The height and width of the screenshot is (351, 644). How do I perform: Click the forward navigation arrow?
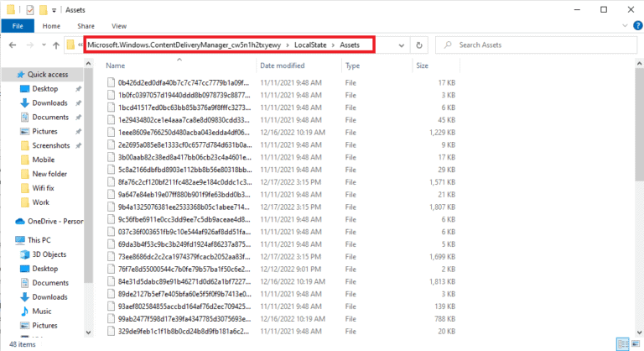click(30, 45)
